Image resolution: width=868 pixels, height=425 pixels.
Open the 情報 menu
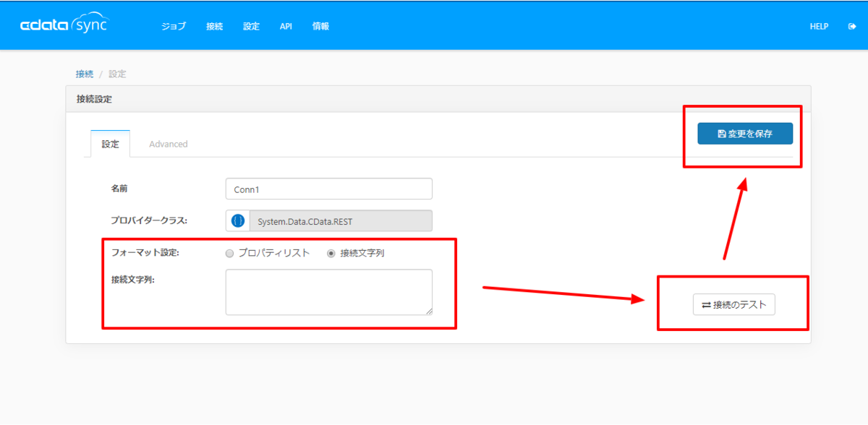pos(320,26)
